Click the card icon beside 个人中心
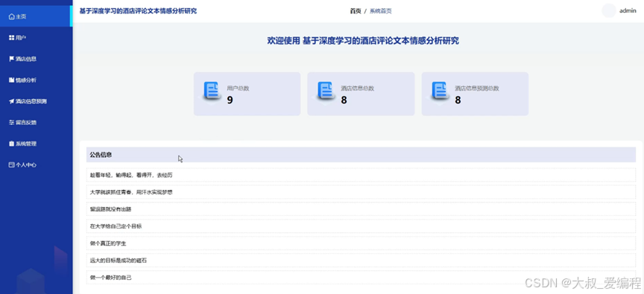Image resolution: width=644 pixels, height=294 pixels. (x=11, y=164)
